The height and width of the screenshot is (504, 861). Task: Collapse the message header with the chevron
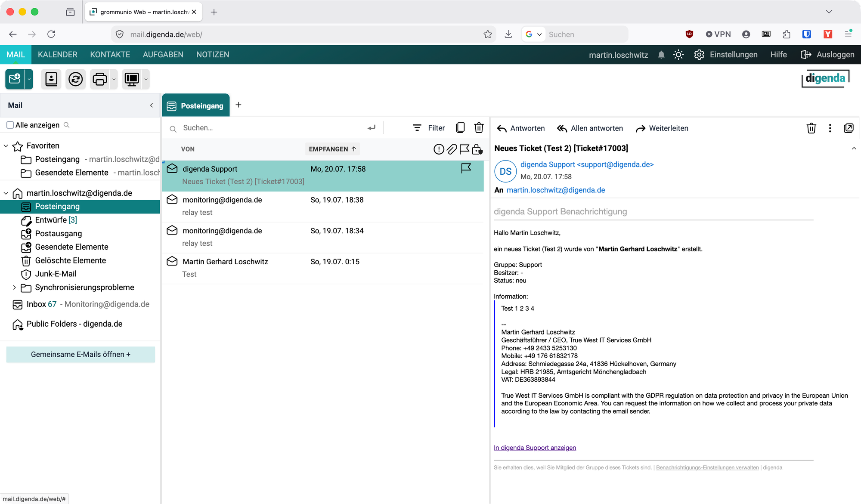point(854,148)
